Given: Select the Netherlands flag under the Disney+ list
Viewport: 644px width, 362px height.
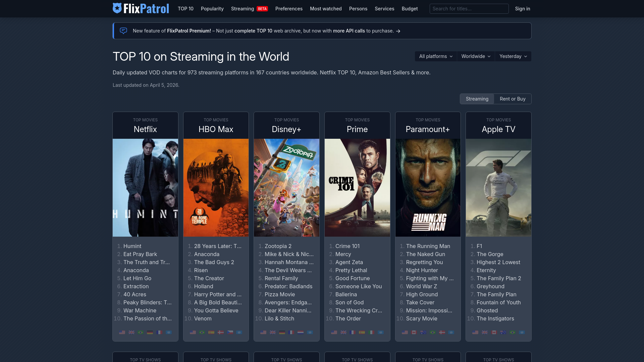Looking at the screenshot, I should pyautogui.click(x=301, y=333).
